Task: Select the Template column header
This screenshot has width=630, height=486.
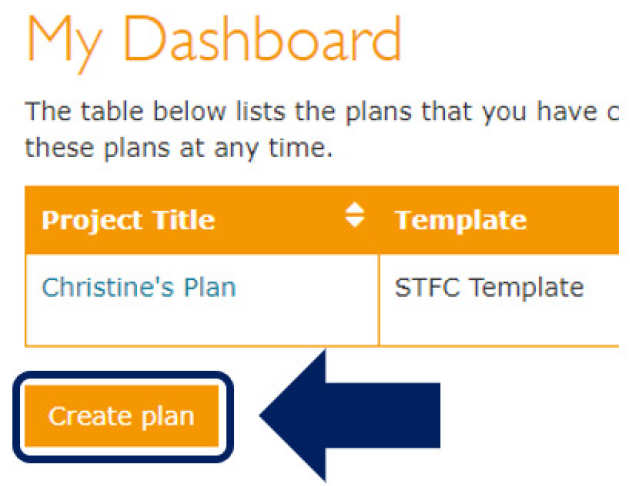Action: 461,219
